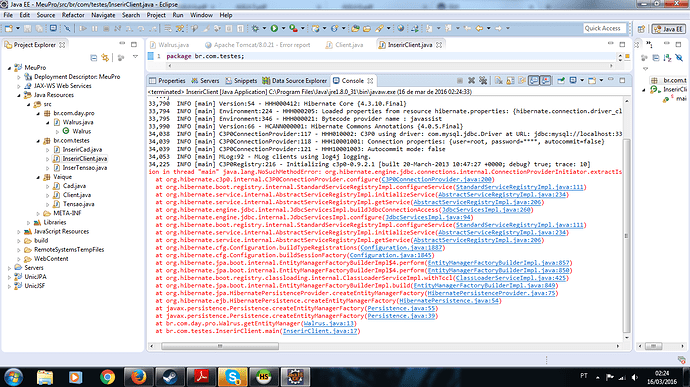The image size is (690, 387).
Task: Follow the InserirClient.java:17 stack trace link
Action: 320,331
